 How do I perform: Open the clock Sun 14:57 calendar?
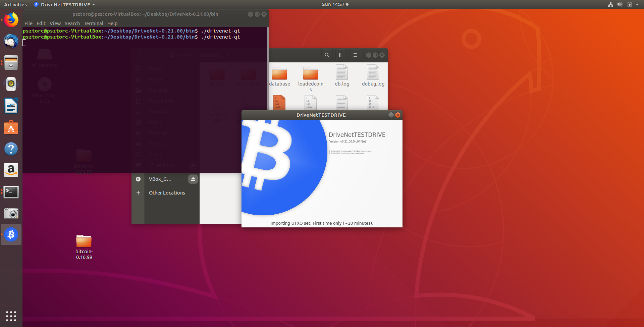(x=335, y=4)
